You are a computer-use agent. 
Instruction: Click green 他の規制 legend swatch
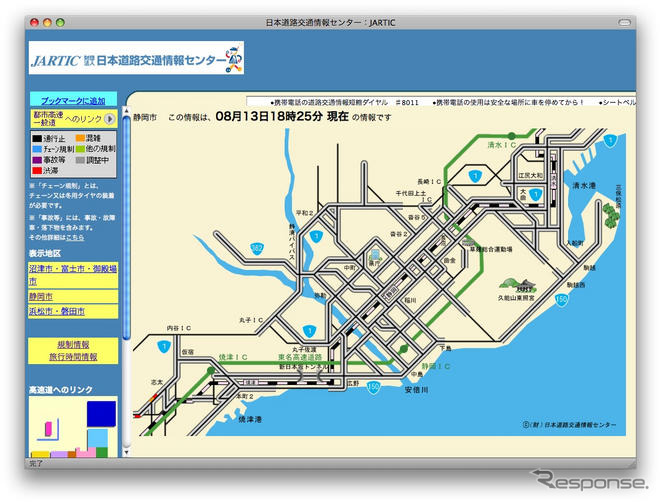(x=80, y=149)
